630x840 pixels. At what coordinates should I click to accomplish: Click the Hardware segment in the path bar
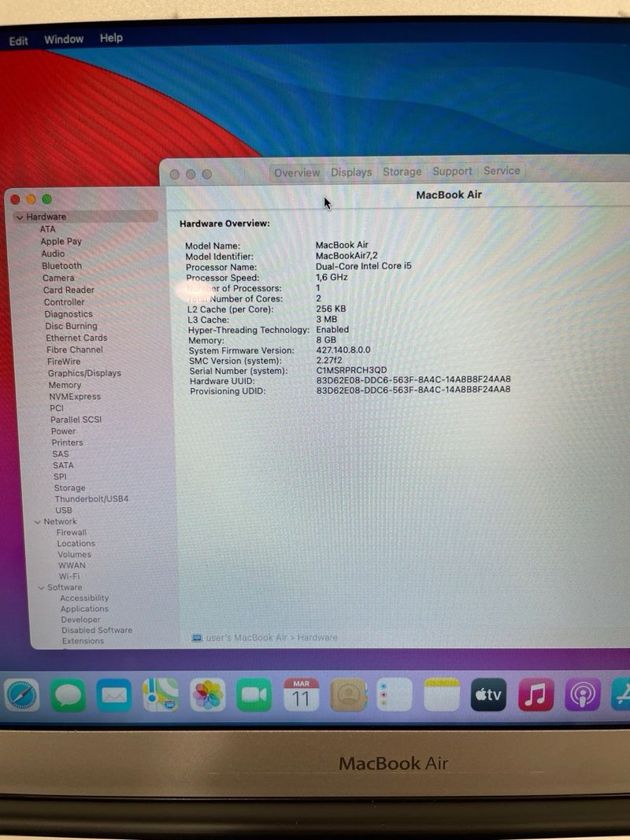[317, 638]
